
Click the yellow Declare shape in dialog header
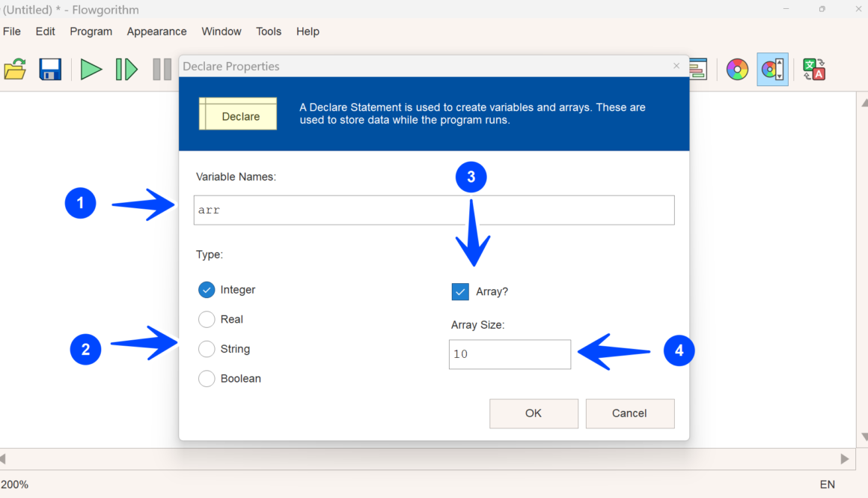[x=238, y=114]
